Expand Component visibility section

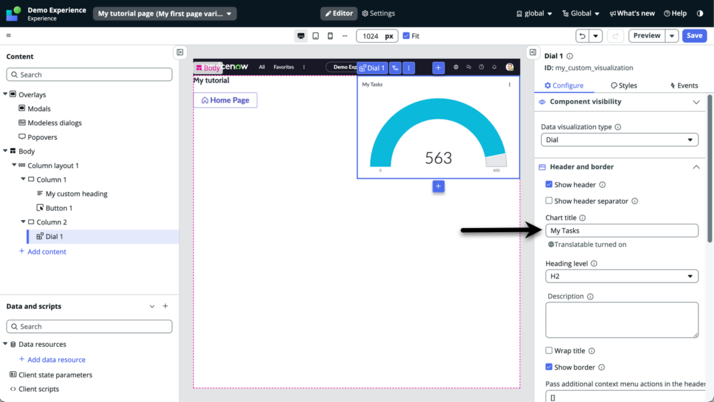(x=696, y=102)
